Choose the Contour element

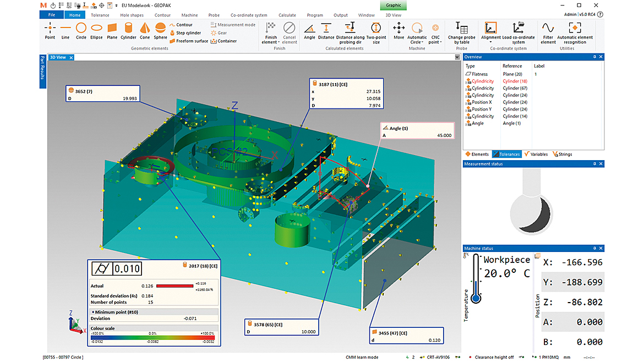pos(181,25)
